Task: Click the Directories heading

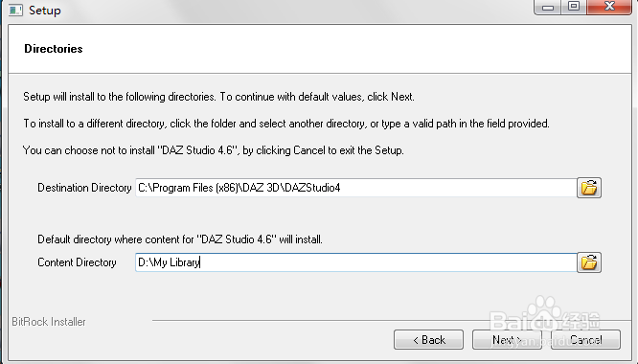Action: point(54,49)
